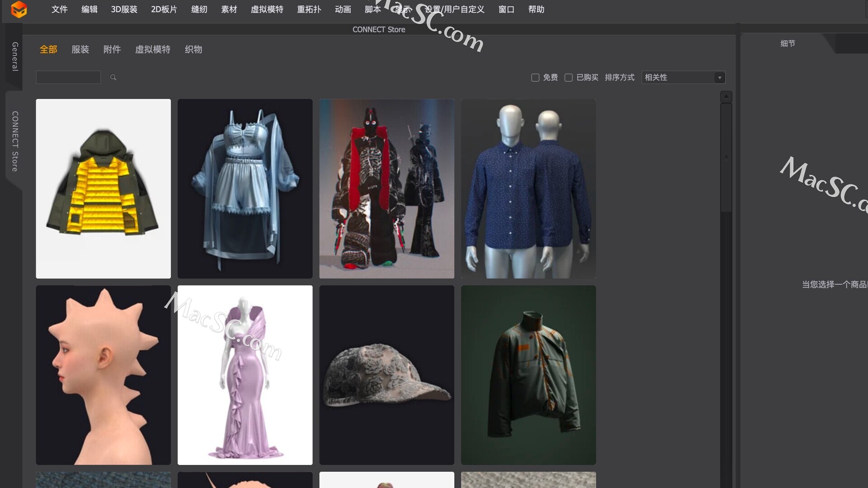Open the 3D服装 menu
The image size is (868, 488).
[x=124, y=9]
